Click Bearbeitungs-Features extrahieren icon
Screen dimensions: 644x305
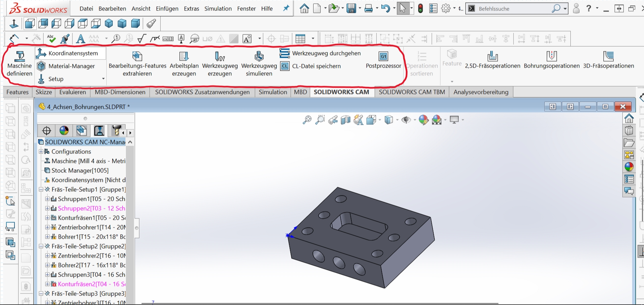pos(137,56)
